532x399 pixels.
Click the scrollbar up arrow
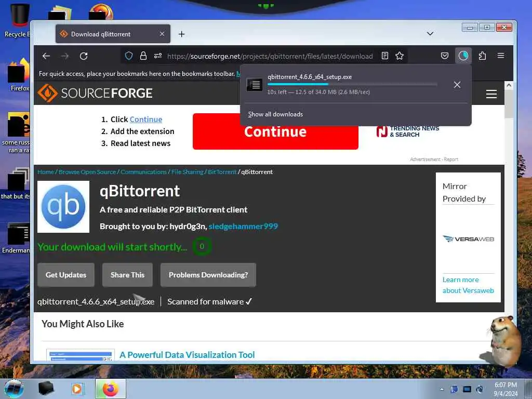[509, 85]
